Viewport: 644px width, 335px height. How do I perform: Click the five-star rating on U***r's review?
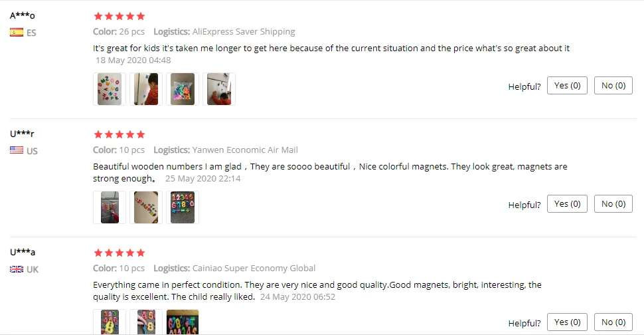pos(119,134)
